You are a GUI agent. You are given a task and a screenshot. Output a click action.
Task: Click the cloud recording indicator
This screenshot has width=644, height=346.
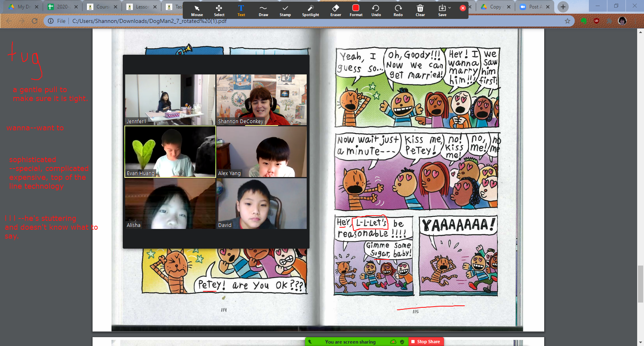pos(393,342)
